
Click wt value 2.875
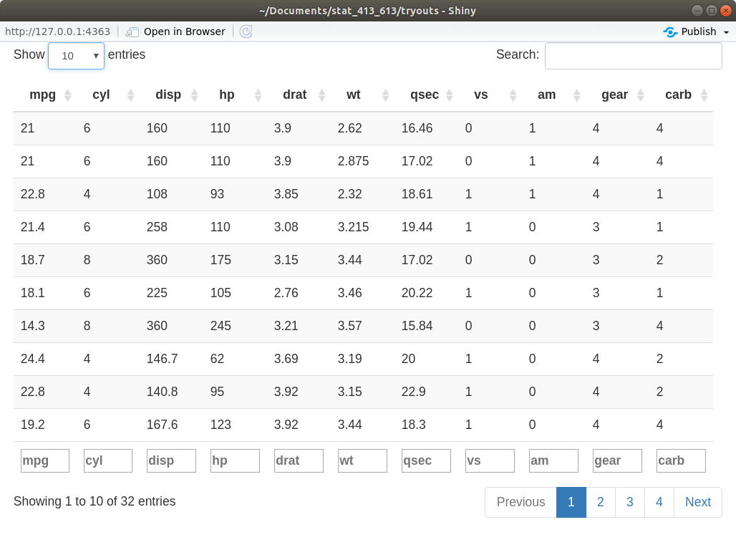354,161
